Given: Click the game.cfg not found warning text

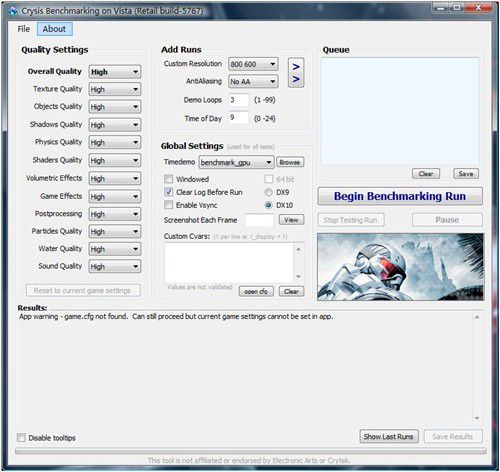Looking at the screenshot, I should tap(176, 316).
